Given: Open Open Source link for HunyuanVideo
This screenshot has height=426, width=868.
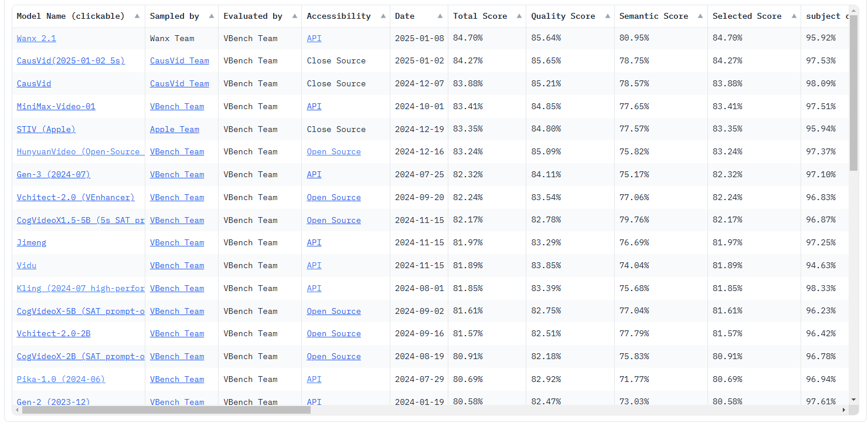Looking at the screenshot, I should tap(334, 151).
